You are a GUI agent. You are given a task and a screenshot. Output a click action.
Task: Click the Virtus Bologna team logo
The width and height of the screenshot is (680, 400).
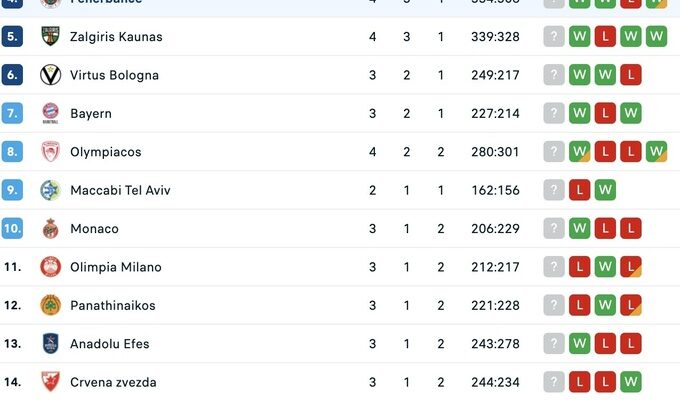(50, 75)
